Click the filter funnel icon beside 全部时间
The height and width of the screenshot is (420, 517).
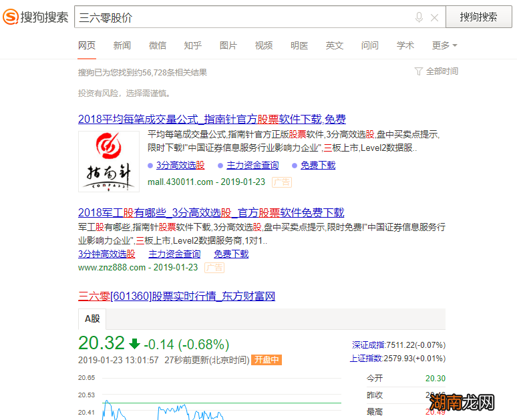point(418,71)
